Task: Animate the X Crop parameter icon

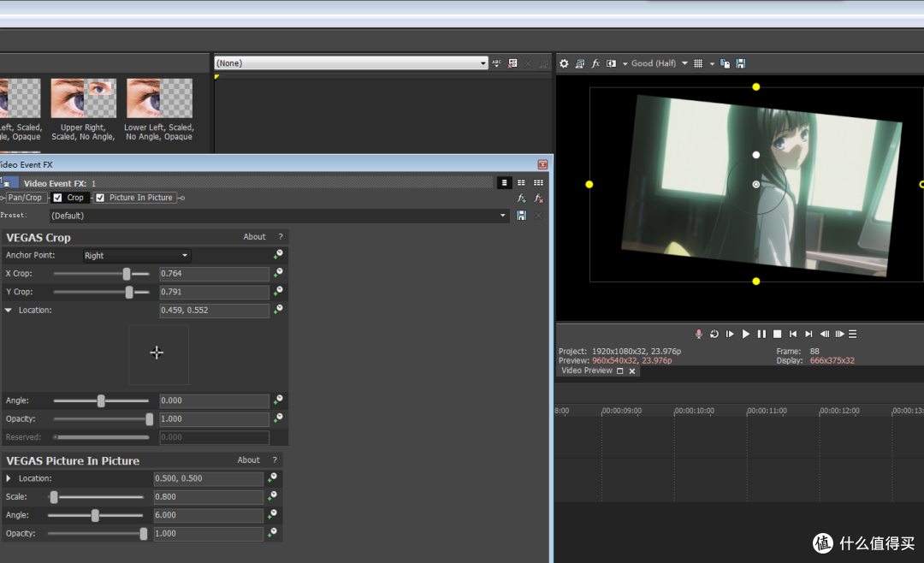Action: coord(278,272)
